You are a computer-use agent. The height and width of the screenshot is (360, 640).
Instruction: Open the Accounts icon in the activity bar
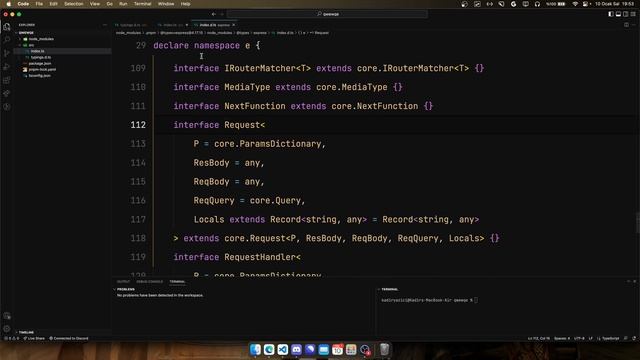(x=7, y=316)
